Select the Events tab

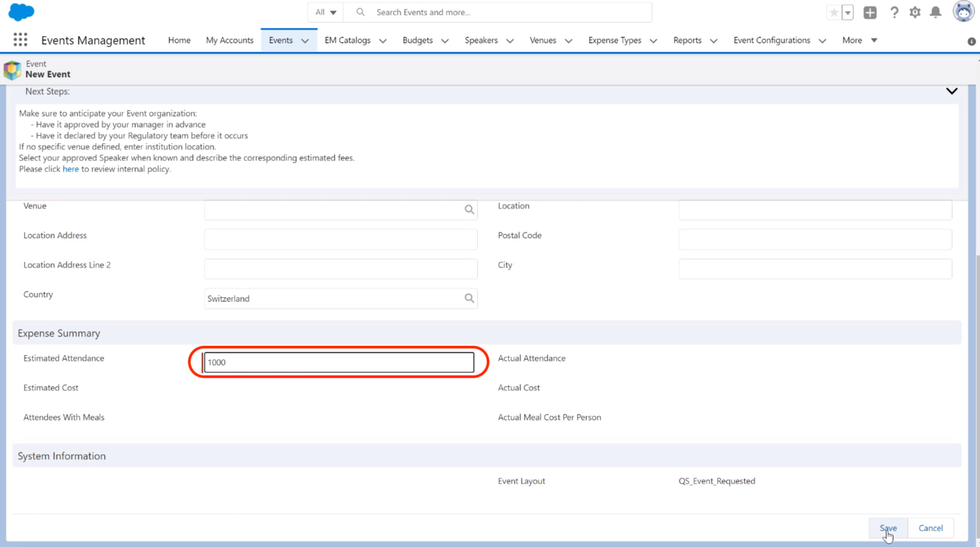pyautogui.click(x=281, y=40)
